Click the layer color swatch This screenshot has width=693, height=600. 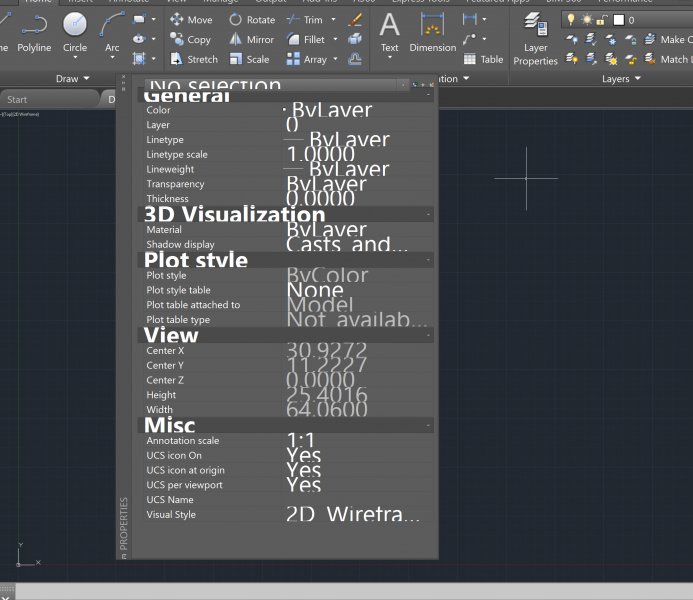[619, 20]
